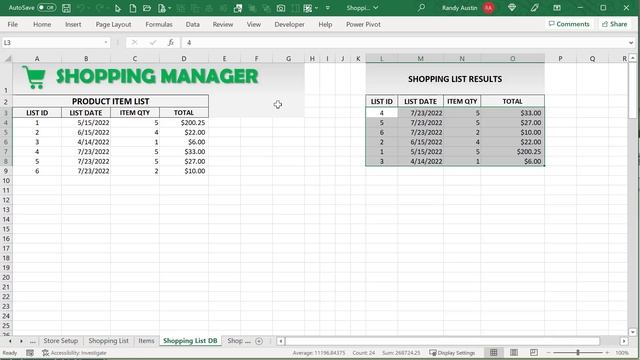This screenshot has height=360, width=640.
Task: Click the Comments button
Action: (569, 24)
